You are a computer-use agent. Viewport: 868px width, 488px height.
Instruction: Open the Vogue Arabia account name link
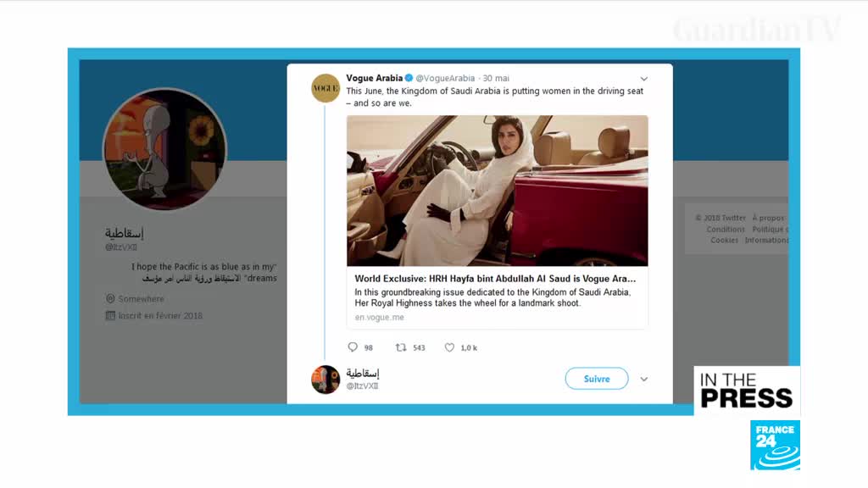pos(374,78)
